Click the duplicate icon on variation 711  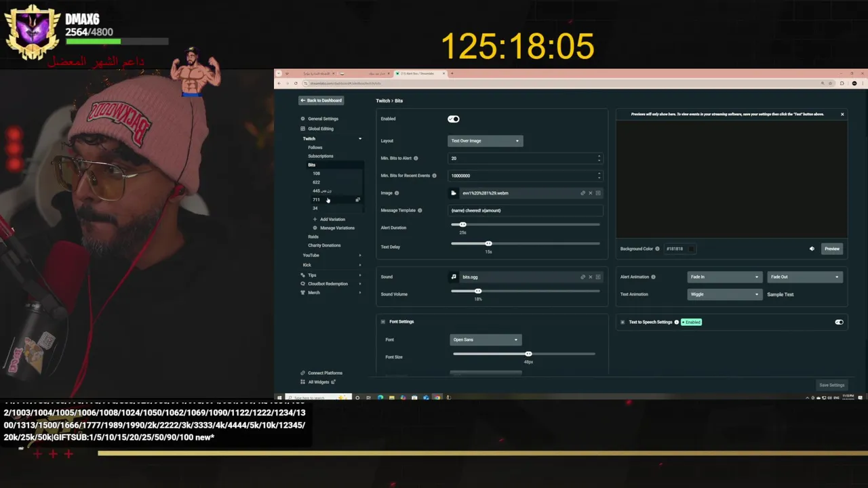(x=357, y=200)
